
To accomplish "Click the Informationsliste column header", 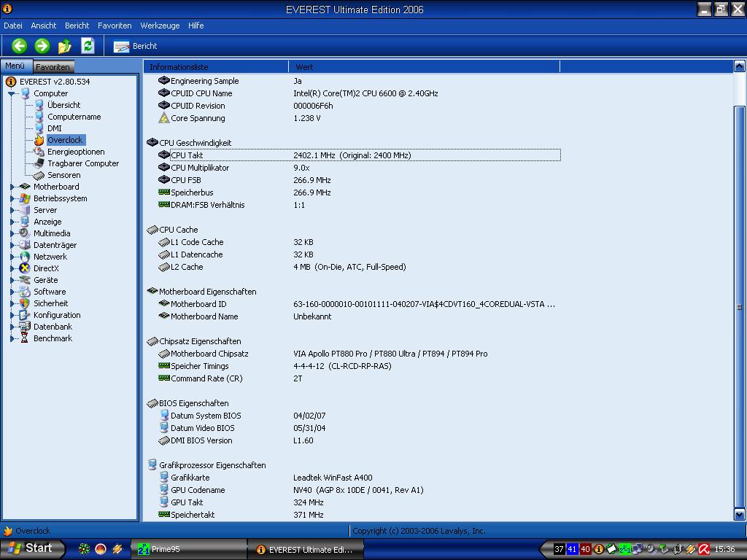I will coord(216,66).
